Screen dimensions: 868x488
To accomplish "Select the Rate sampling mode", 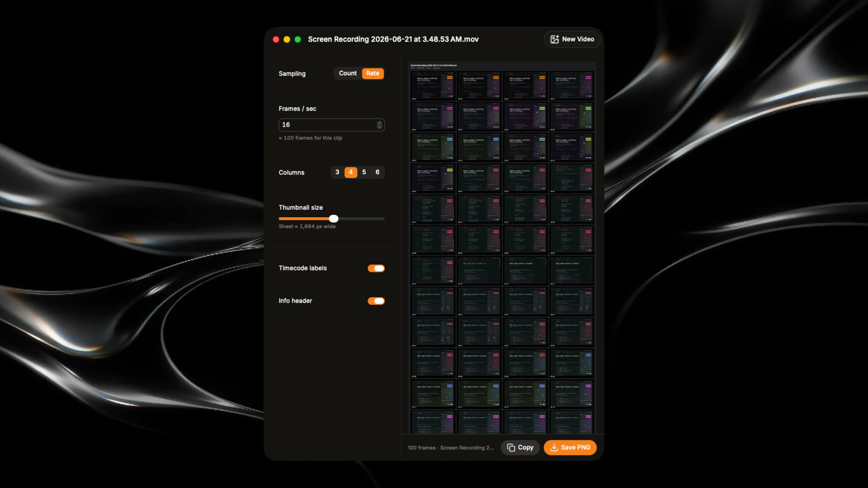I will [372, 73].
